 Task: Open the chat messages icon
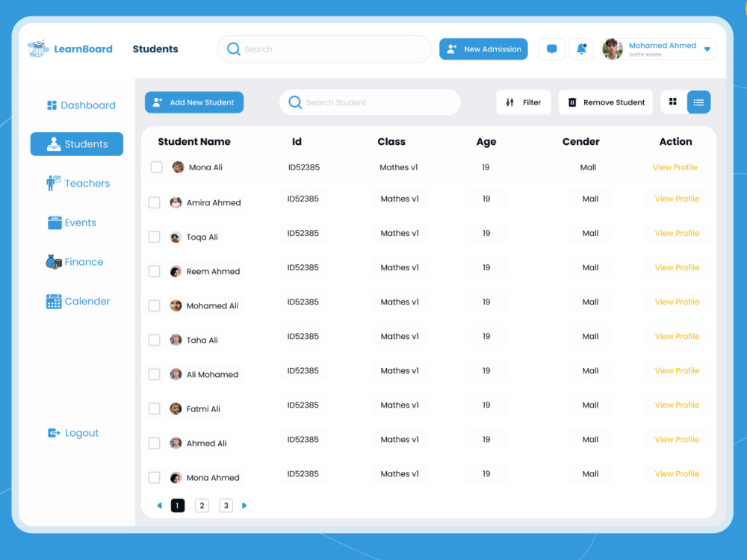click(552, 49)
